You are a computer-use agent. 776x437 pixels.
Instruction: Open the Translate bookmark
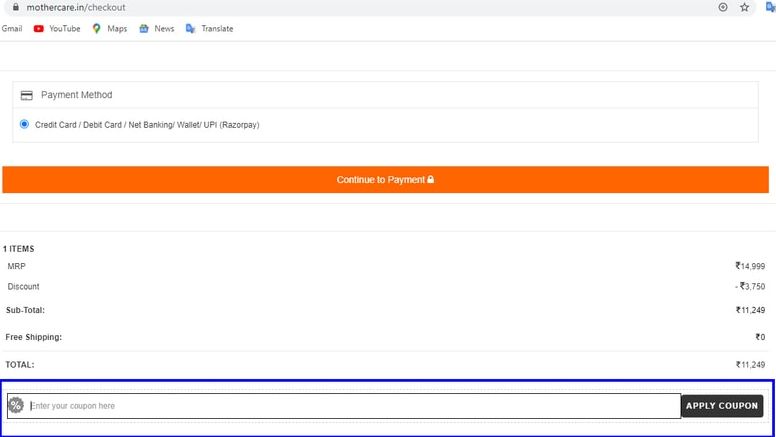coord(209,29)
